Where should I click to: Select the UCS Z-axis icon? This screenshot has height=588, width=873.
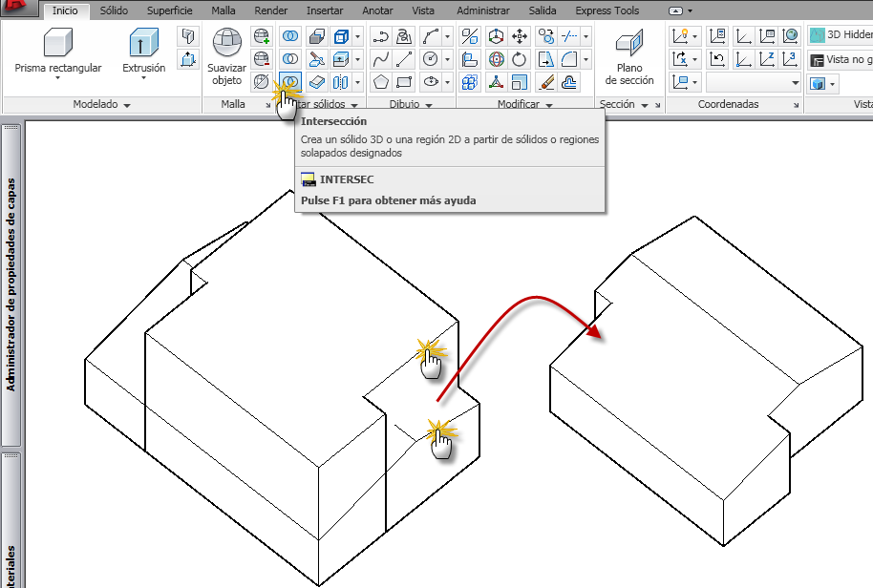(x=767, y=59)
